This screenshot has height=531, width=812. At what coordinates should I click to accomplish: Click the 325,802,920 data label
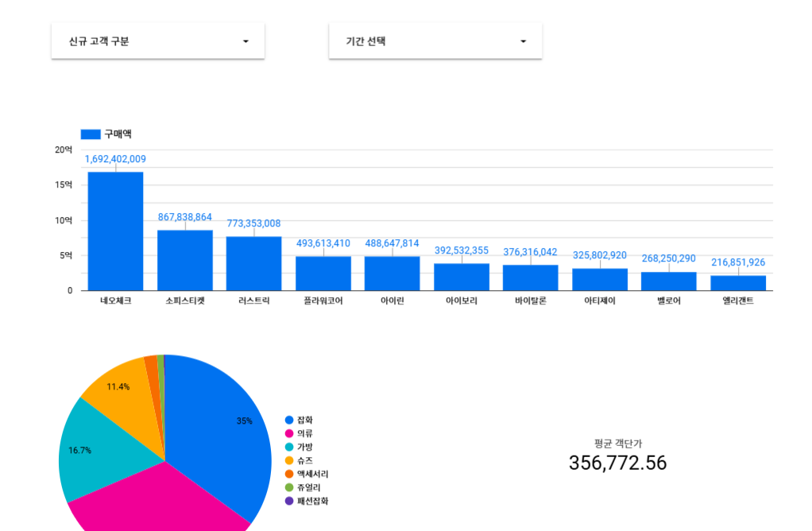click(600, 255)
